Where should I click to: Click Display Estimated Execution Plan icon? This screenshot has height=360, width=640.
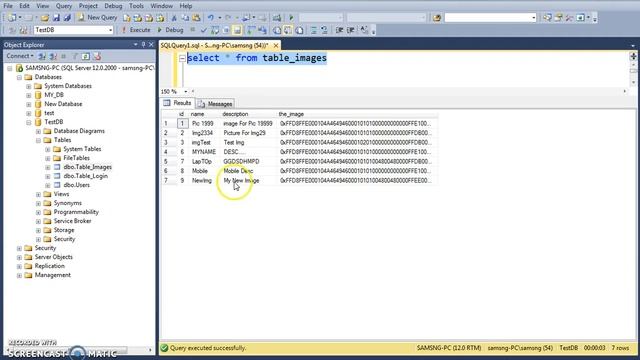click(x=215, y=30)
